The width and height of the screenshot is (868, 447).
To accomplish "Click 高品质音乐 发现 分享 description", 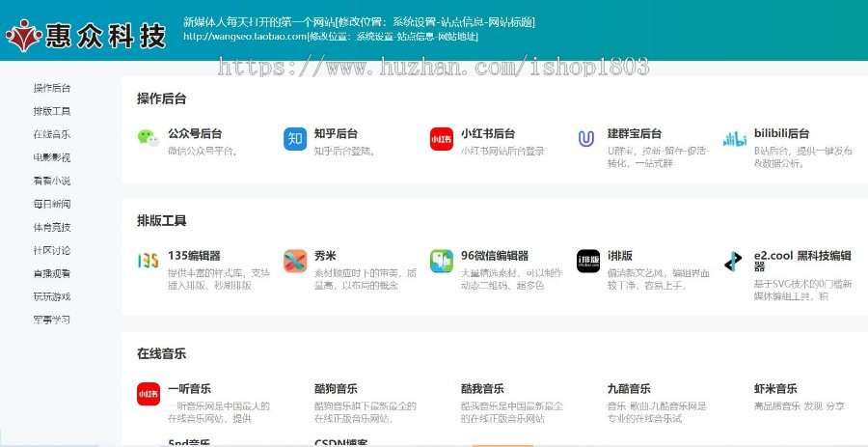I will click(800, 406).
